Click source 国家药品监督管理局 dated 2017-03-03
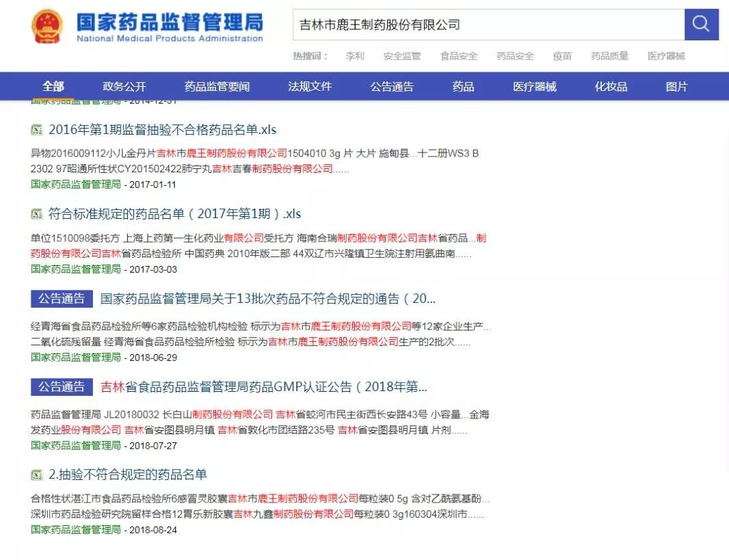Image resolution: width=729 pixels, height=560 pixels. click(x=76, y=269)
